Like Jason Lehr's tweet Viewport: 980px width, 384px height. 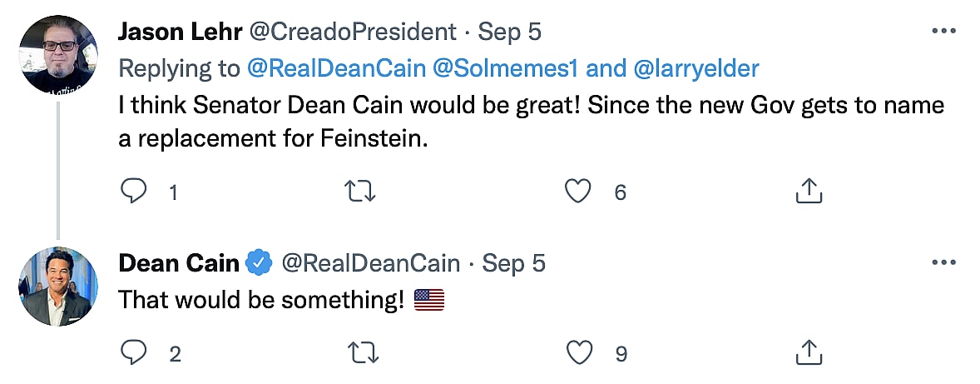(x=577, y=192)
